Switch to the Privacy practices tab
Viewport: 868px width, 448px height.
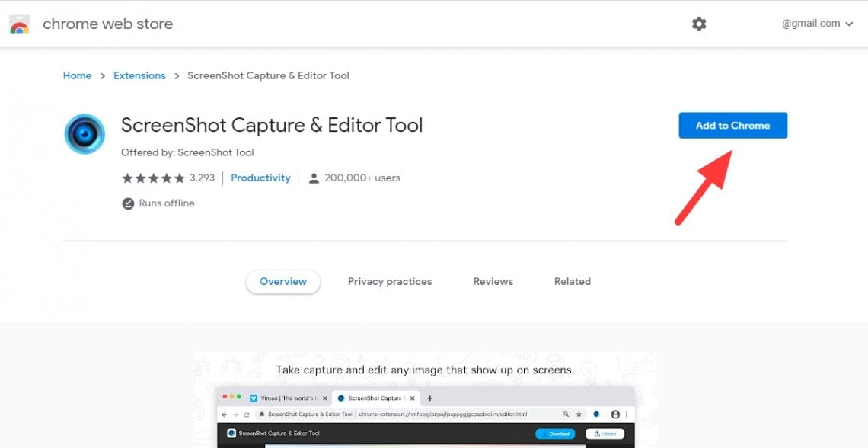(390, 281)
